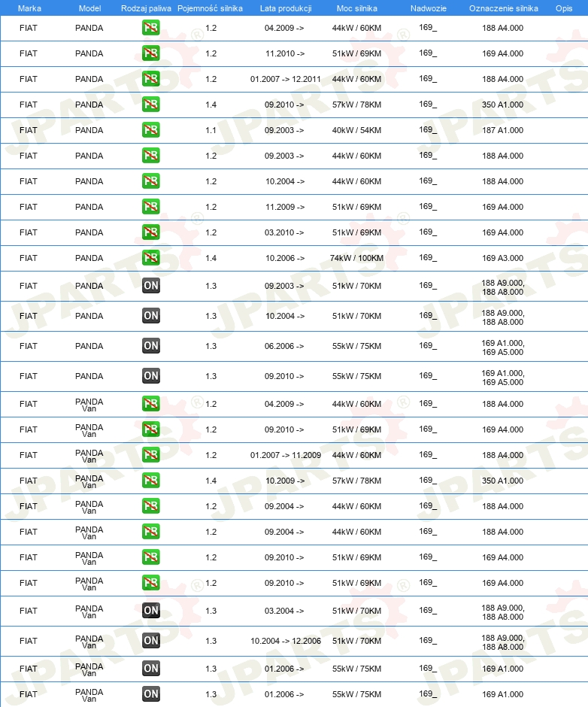Screen dimensions: 588x707
Task: Click petrol icon in 74kW / 100KM row
Action: click(150, 258)
